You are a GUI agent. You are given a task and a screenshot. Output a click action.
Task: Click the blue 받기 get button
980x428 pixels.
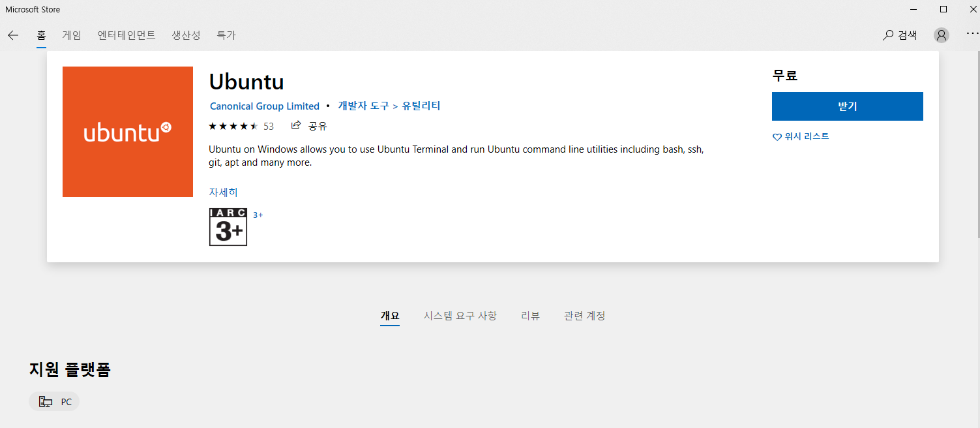coord(848,106)
